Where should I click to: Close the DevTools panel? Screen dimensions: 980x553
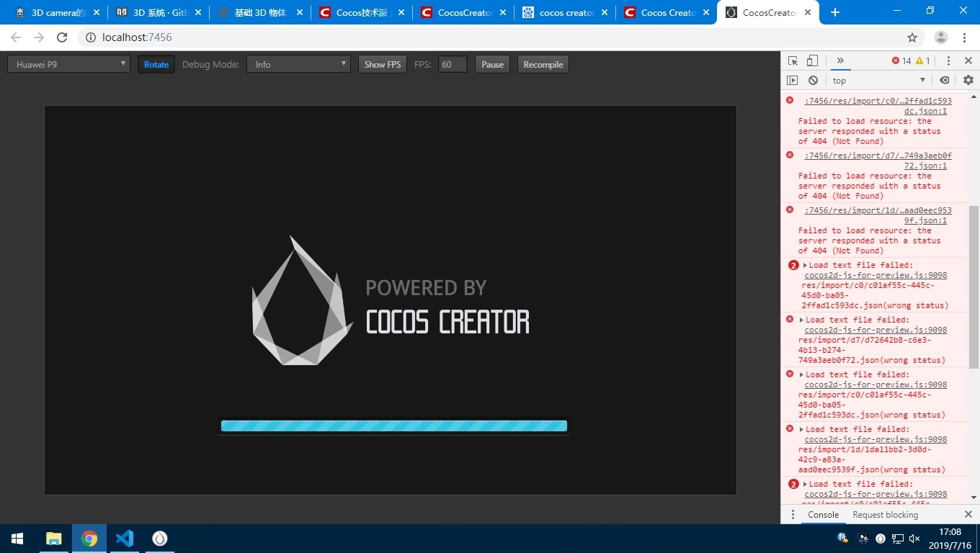(968, 61)
